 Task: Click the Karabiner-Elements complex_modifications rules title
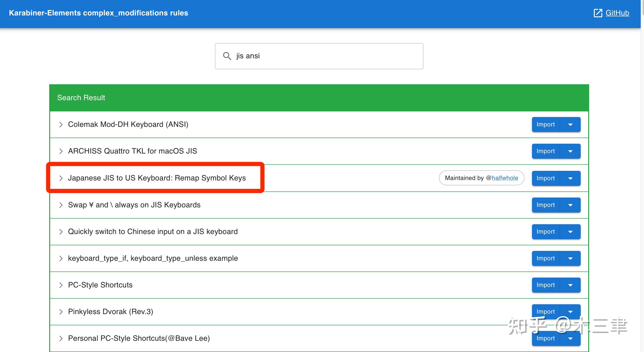98,13
